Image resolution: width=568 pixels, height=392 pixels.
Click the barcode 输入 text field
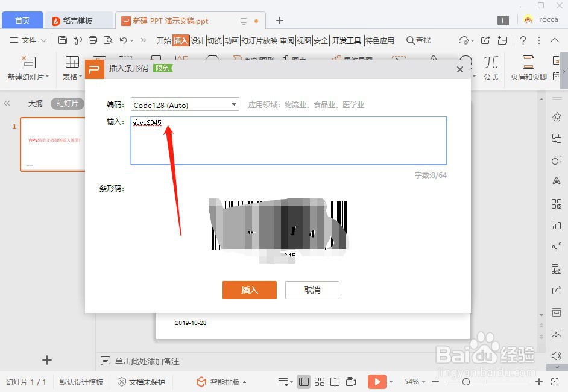coord(289,141)
